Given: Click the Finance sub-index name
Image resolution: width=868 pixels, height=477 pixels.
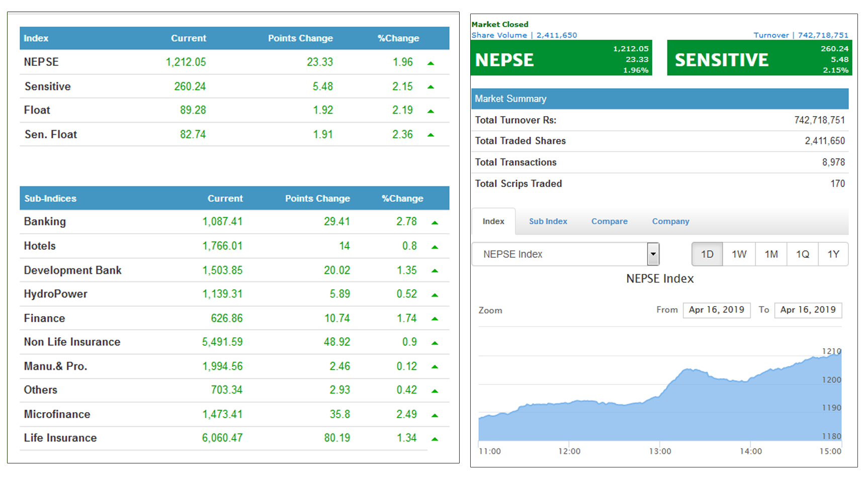Looking at the screenshot, I should pyautogui.click(x=44, y=318).
